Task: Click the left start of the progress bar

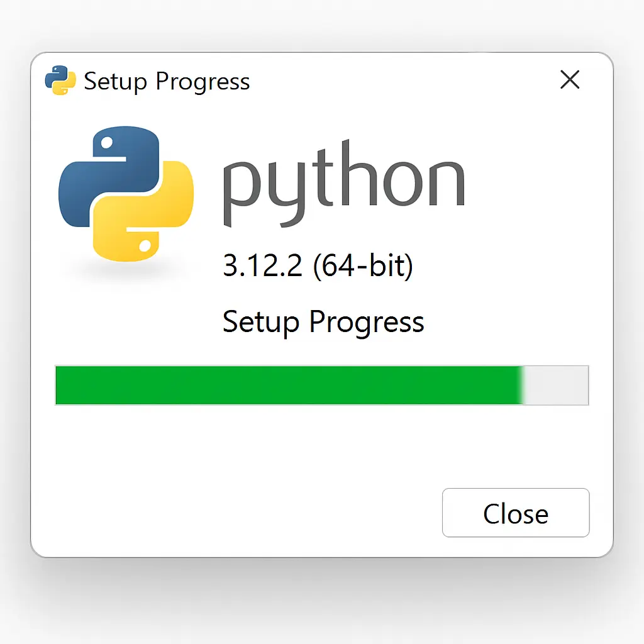Action: point(58,385)
